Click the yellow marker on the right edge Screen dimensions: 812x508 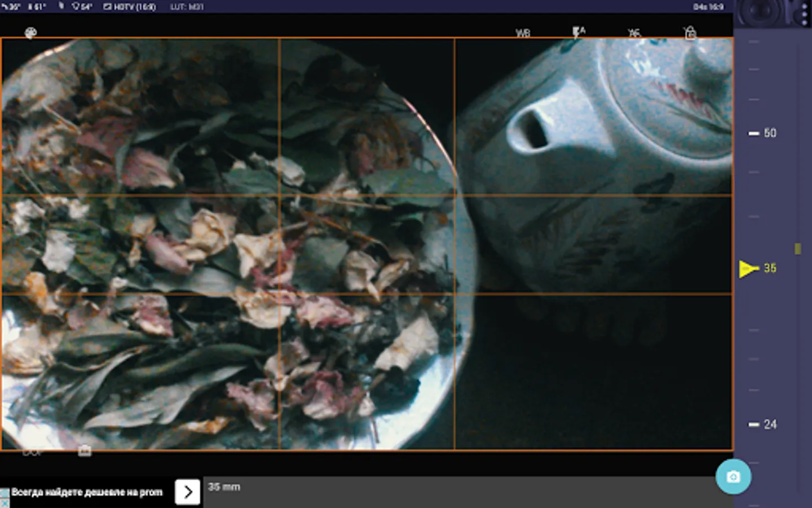coord(798,248)
